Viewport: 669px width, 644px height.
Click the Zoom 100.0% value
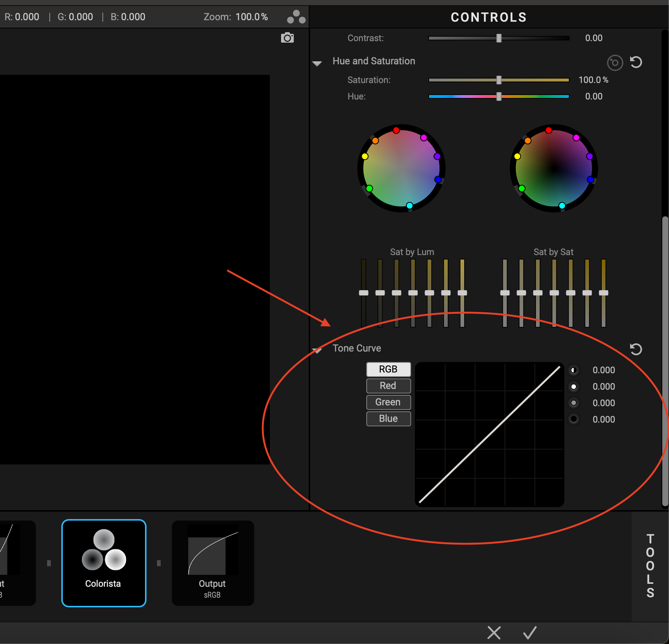click(252, 17)
